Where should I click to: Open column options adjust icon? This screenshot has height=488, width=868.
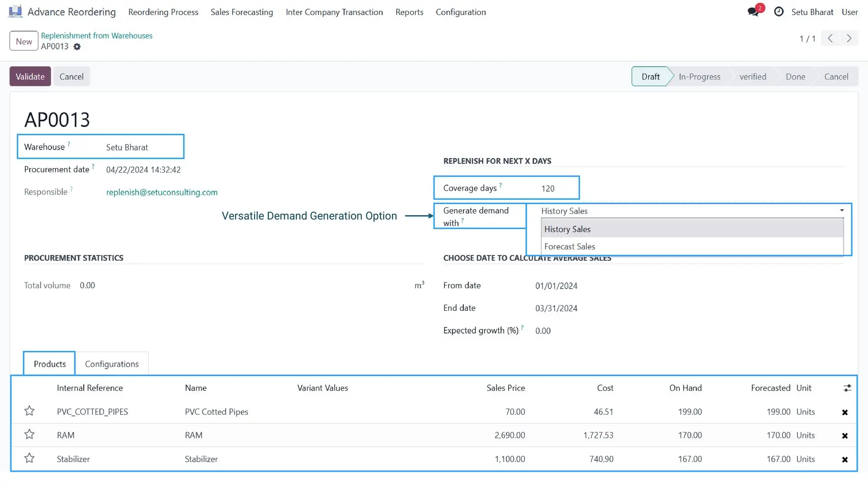(x=847, y=388)
